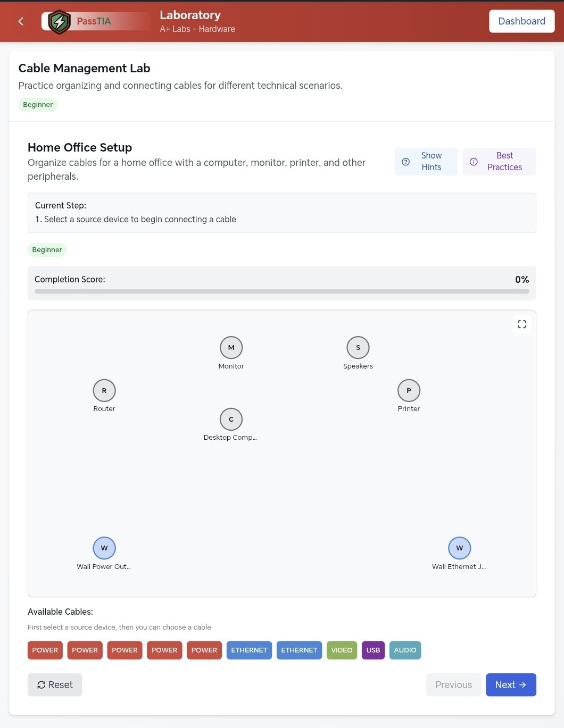Viewport: 564px width, 728px height.
Task: Click the Previous button
Action: [453, 685]
